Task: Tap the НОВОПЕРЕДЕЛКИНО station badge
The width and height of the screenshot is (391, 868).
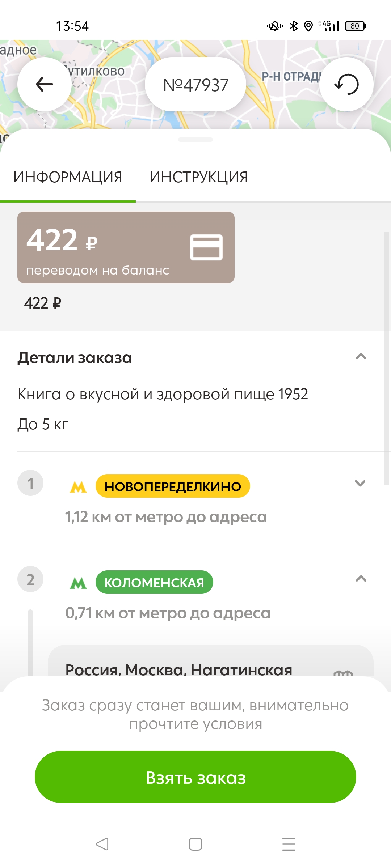Action: [173, 486]
